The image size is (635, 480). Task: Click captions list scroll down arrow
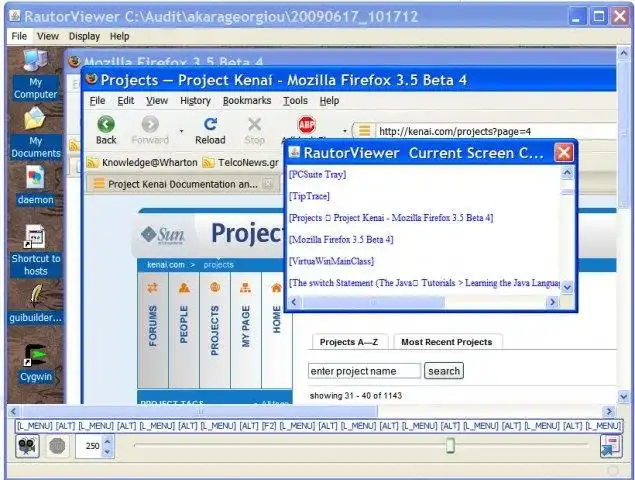click(567, 287)
